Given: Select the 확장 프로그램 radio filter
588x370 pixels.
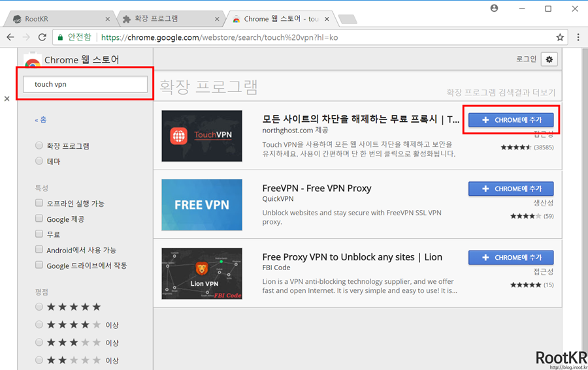Looking at the screenshot, I should pos(39,146).
